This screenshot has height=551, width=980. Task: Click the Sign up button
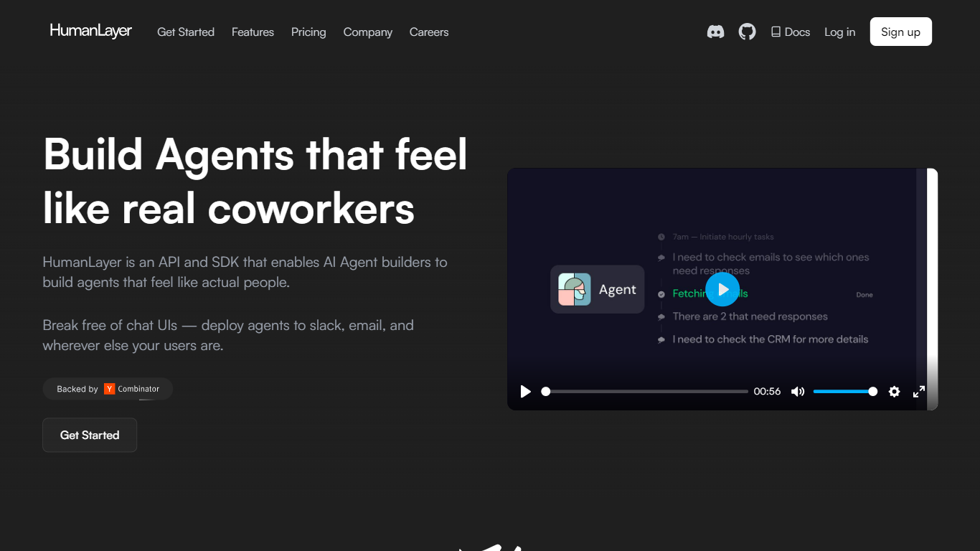point(901,32)
